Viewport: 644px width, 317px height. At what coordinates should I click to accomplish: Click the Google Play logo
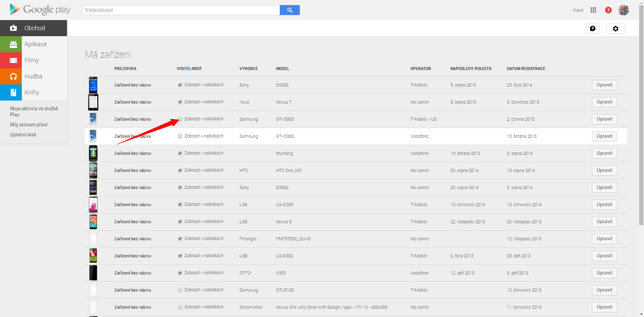(40, 10)
